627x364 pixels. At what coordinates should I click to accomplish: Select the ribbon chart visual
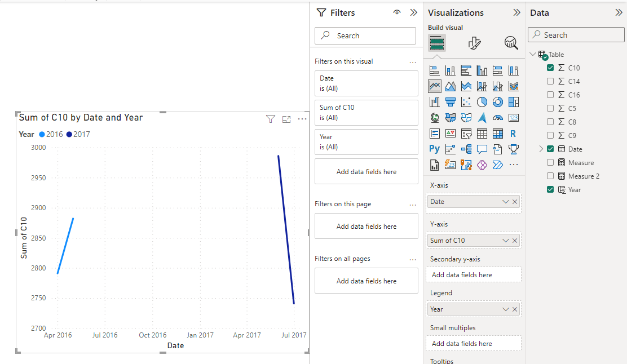click(514, 86)
